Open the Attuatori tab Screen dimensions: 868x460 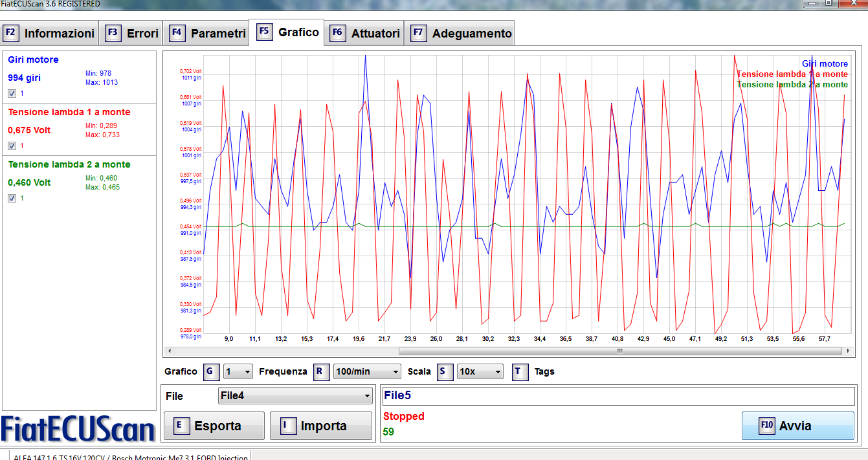click(x=365, y=33)
